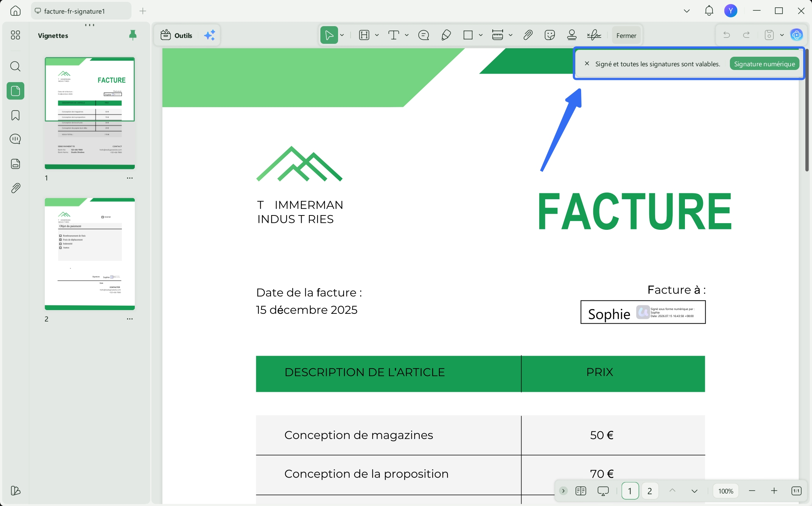Zoom out with the minus button
The height and width of the screenshot is (506, 812).
coord(752,491)
